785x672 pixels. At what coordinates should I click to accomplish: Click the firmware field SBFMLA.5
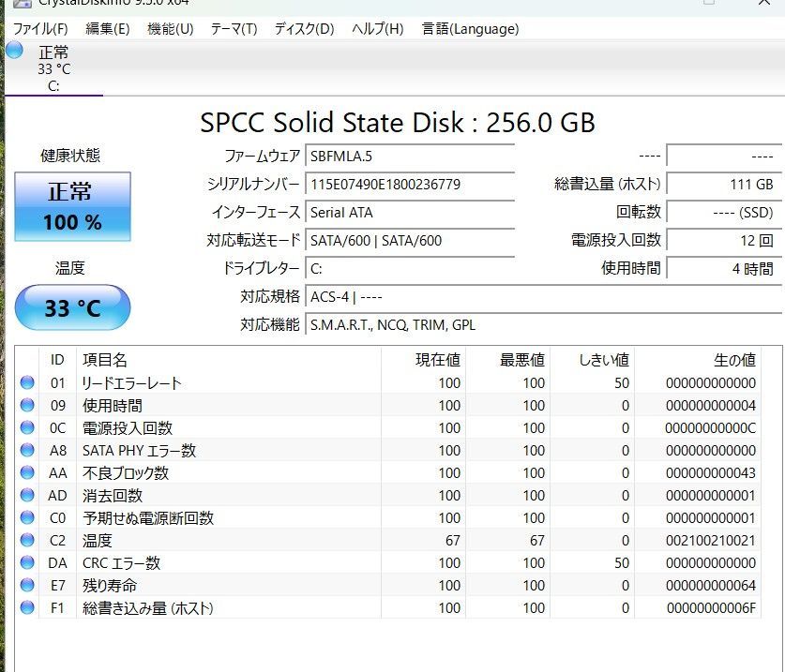tap(410, 157)
